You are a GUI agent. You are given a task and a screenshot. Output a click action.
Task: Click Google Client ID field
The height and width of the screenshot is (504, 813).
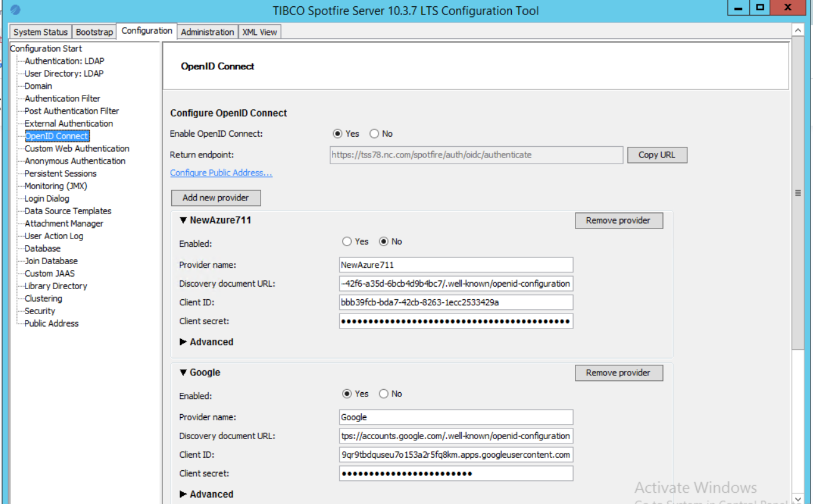click(x=456, y=455)
